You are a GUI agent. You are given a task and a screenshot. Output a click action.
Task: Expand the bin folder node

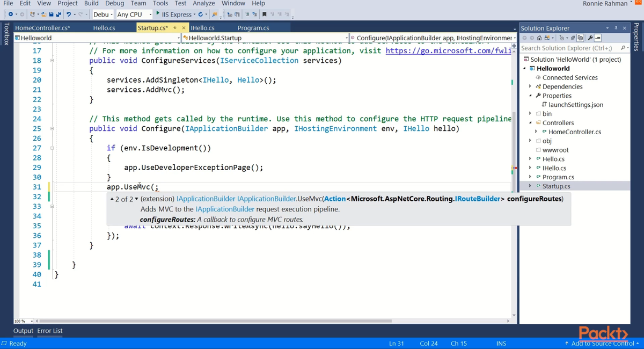click(530, 113)
